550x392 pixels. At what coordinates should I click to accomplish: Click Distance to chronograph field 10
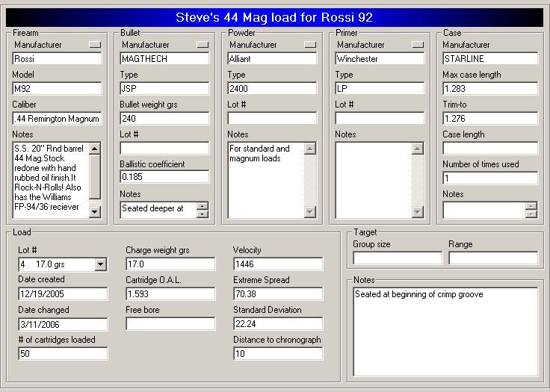pos(278,353)
